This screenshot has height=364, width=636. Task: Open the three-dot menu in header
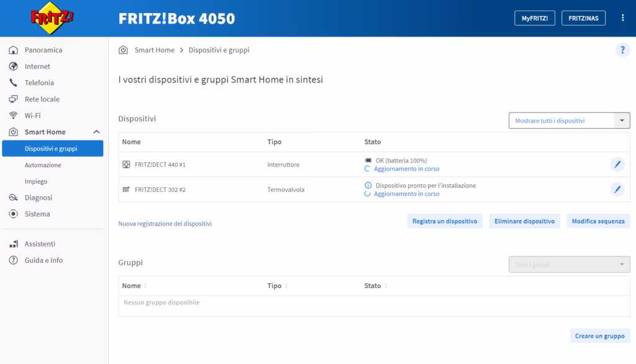pos(622,18)
